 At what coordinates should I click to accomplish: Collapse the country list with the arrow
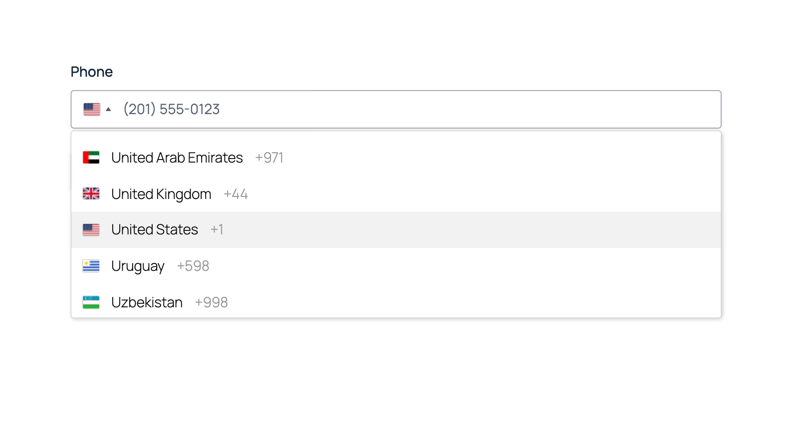[x=108, y=109]
